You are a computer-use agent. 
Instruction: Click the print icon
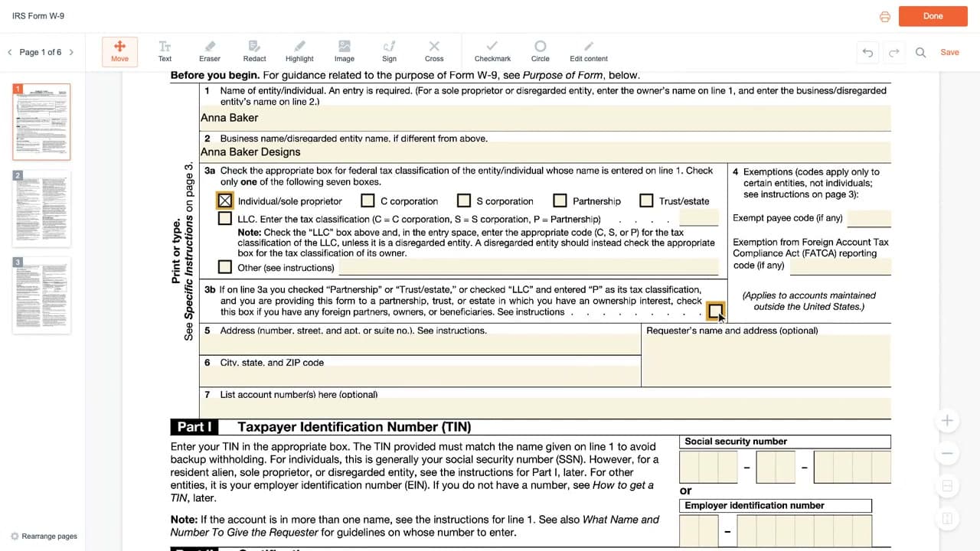pyautogui.click(x=885, y=16)
